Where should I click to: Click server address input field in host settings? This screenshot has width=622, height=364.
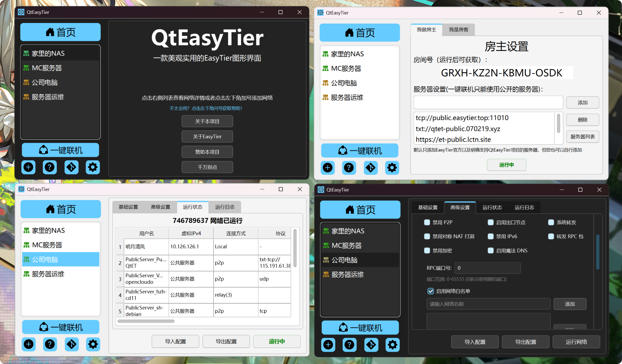tap(488, 102)
